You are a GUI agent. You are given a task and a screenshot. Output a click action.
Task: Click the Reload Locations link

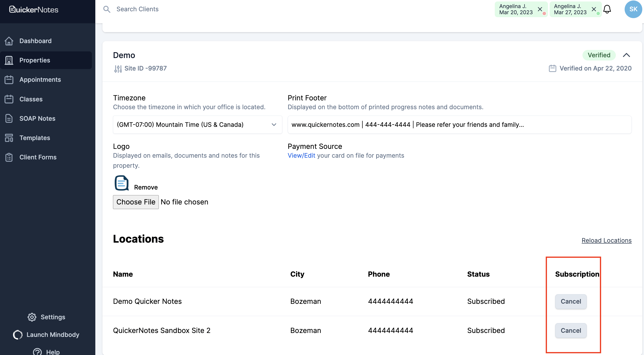pos(606,240)
